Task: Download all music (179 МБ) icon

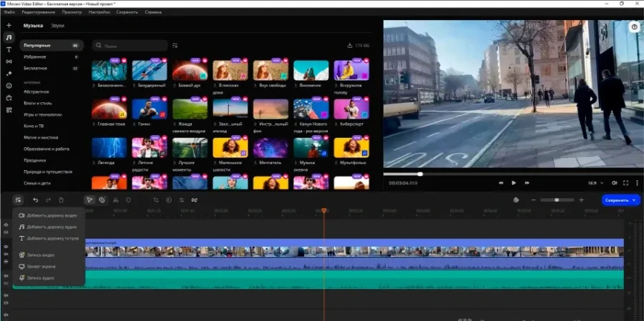Action: (x=350, y=46)
